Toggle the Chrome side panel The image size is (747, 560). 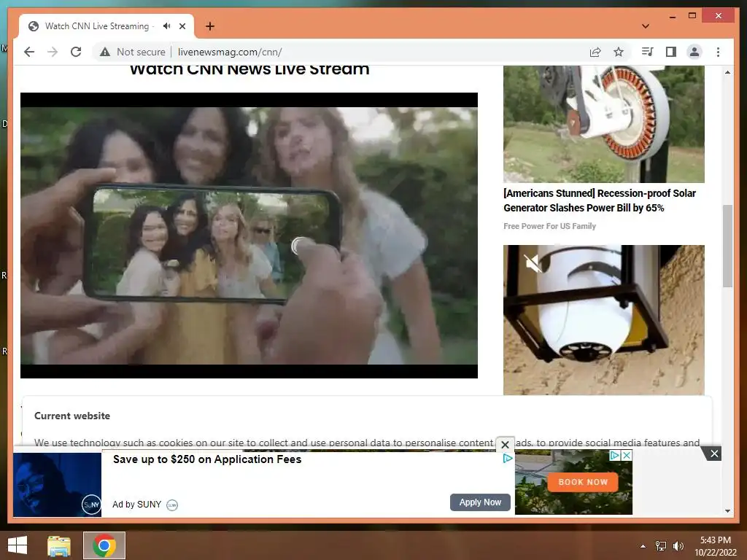click(671, 52)
